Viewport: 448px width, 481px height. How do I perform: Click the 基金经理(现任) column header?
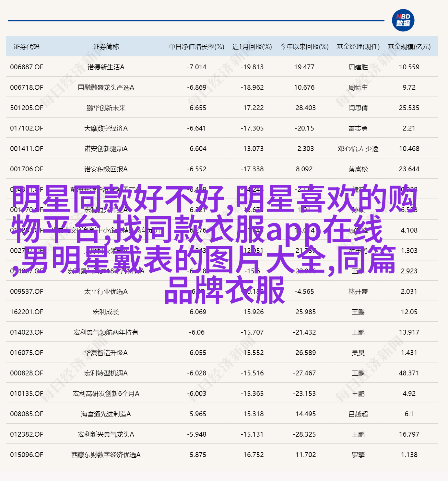click(x=358, y=47)
